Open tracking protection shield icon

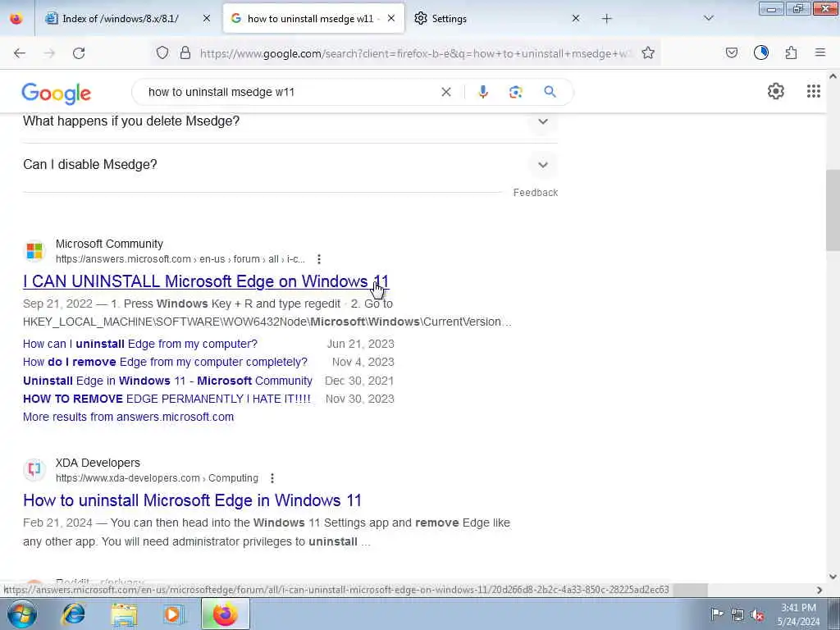[162, 52]
